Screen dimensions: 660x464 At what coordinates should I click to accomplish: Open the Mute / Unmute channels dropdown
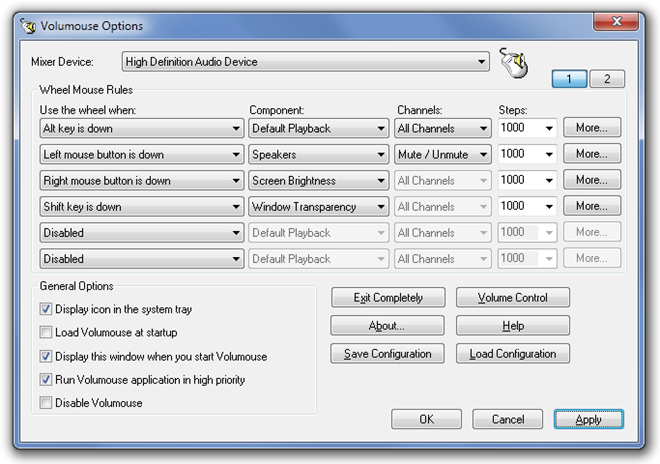(x=443, y=155)
